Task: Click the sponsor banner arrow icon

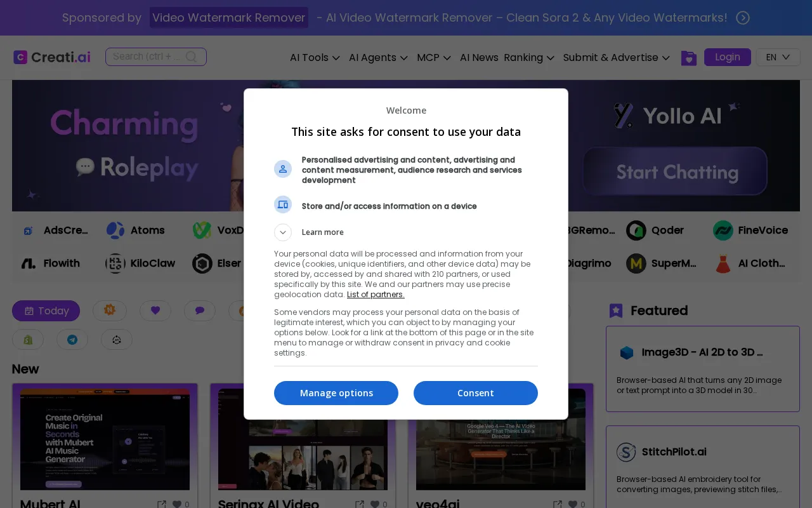Action: (x=743, y=18)
